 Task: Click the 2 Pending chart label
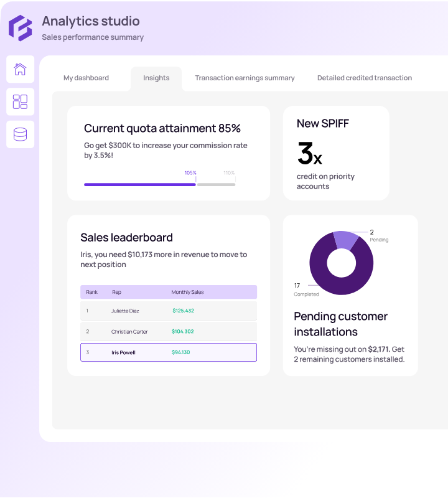[379, 236]
